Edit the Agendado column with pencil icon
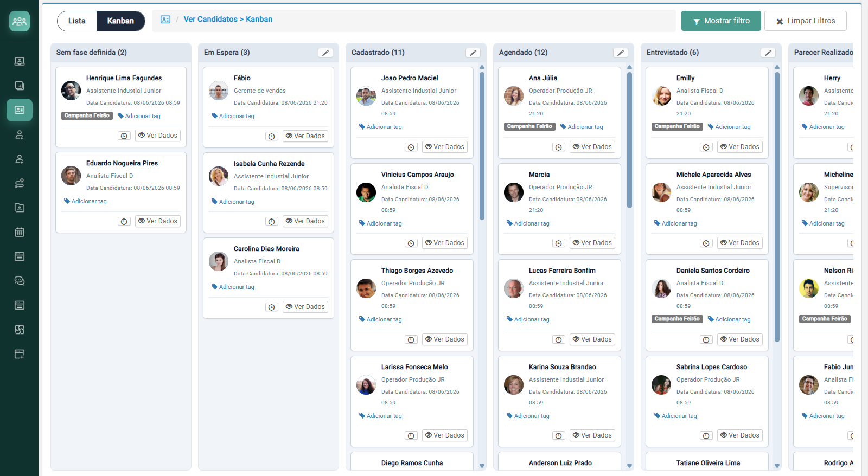868x476 pixels. [621, 53]
